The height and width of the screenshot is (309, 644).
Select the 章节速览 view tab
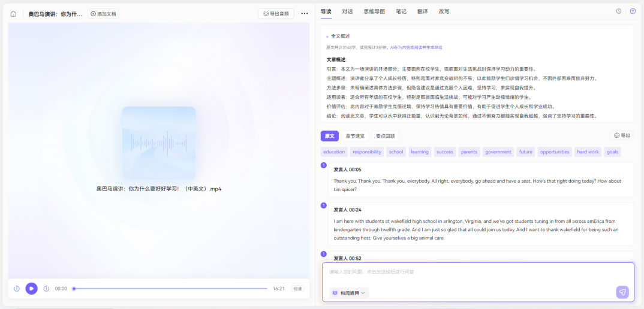355,137
